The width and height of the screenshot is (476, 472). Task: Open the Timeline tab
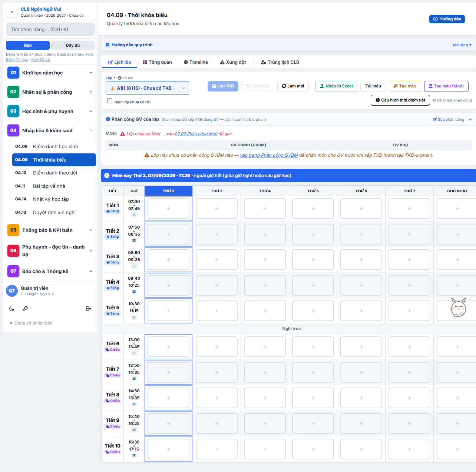tap(196, 62)
